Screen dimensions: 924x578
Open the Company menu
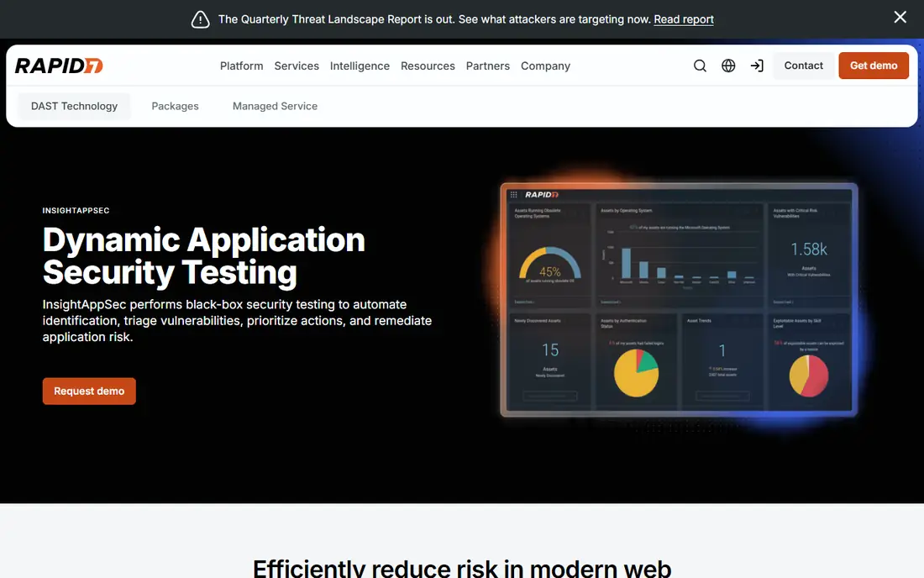(546, 66)
